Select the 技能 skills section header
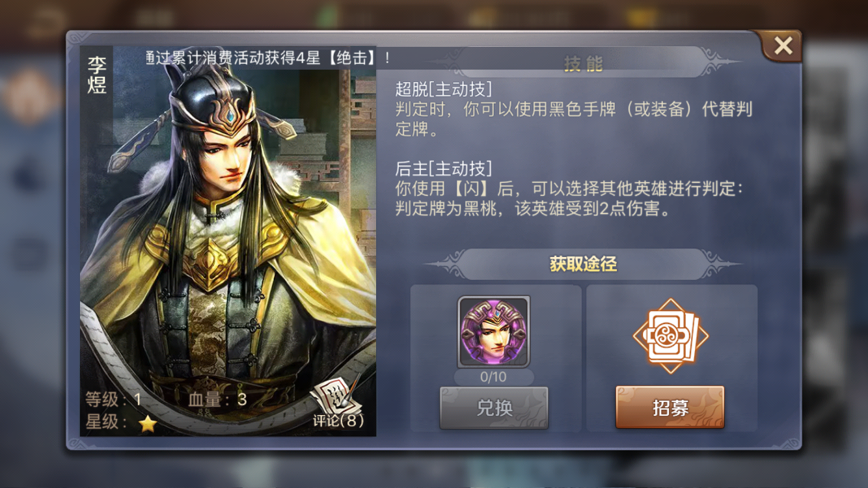Screen dimensions: 868x488 click(x=583, y=63)
